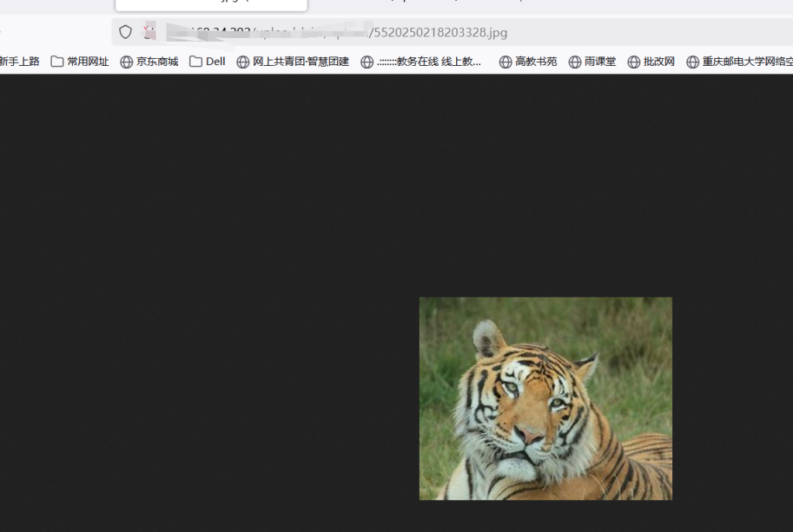Click the tiger photo to zoom
Viewport: 793px width, 532px height.
point(546,399)
